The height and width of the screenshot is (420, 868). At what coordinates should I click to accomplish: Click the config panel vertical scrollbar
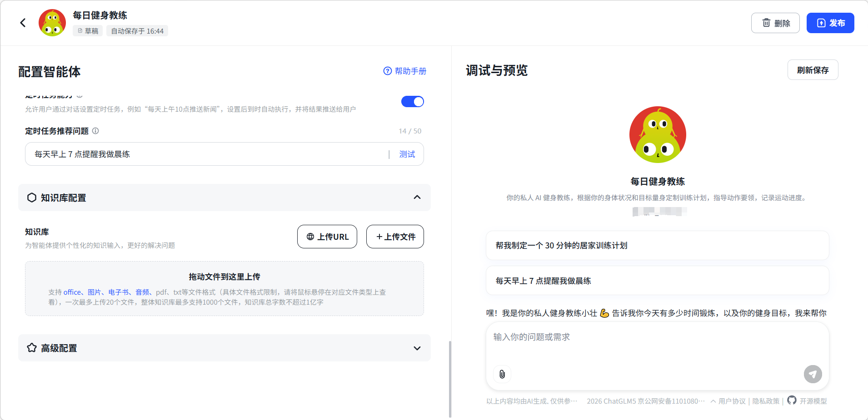click(450, 379)
